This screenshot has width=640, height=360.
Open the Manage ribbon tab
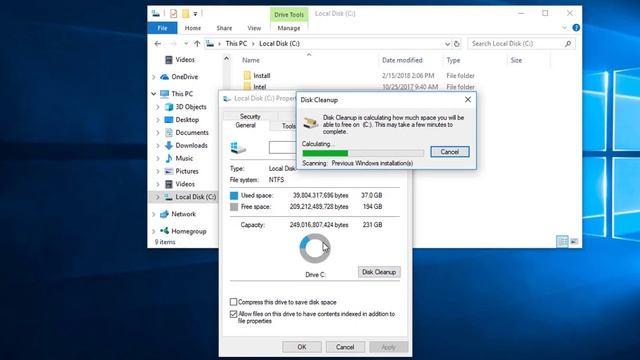pos(289,28)
